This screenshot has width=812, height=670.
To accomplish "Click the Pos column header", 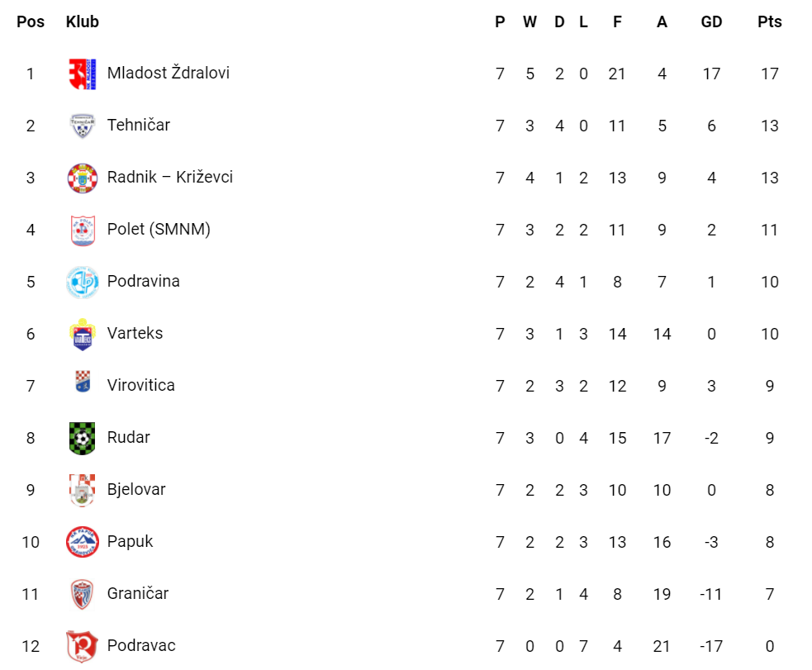I will 31,22.
